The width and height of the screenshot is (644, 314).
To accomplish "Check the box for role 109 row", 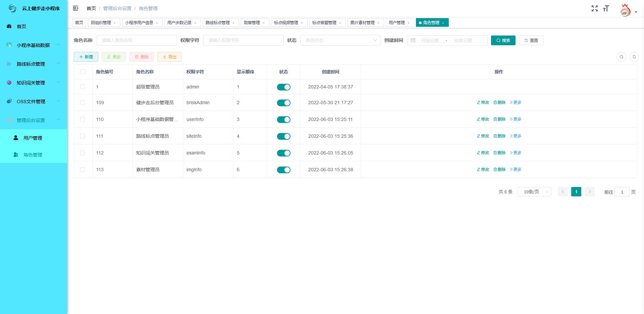I will point(83,103).
